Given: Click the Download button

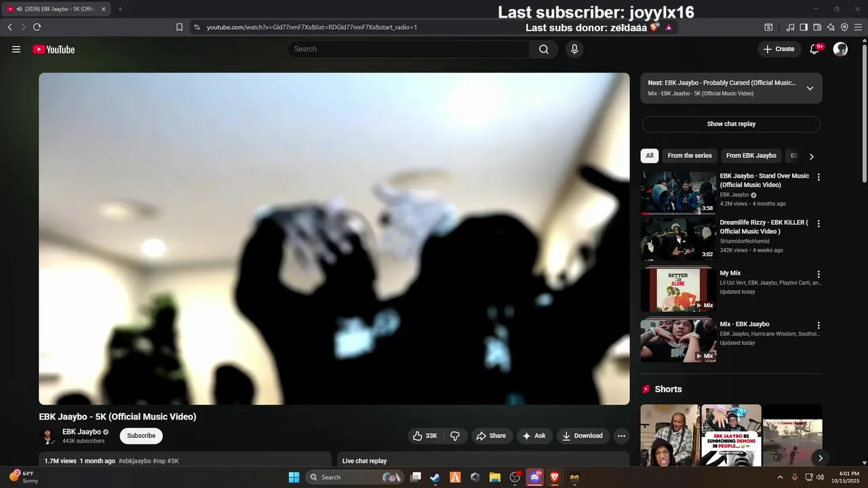Looking at the screenshot, I should pos(583,436).
